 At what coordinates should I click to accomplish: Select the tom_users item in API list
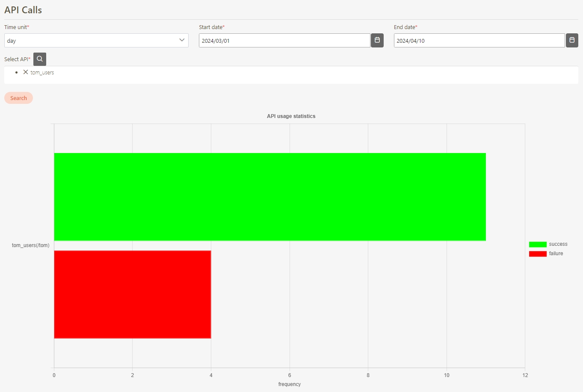42,73
